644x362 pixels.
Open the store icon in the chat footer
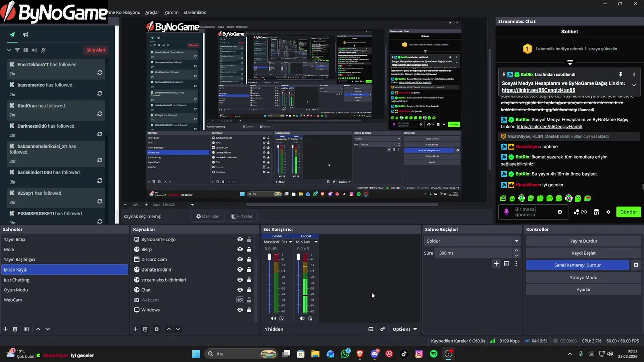[x=596, y=212]
